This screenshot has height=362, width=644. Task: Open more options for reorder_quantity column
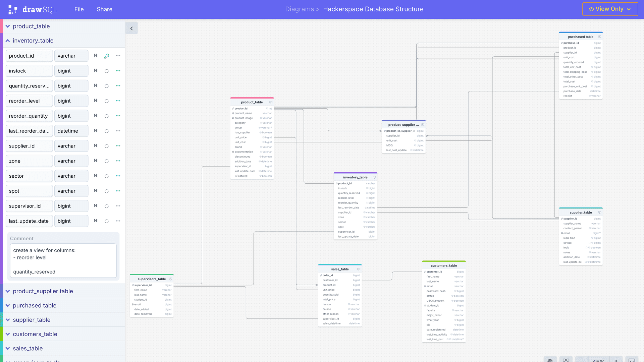(x=118, y=116)
